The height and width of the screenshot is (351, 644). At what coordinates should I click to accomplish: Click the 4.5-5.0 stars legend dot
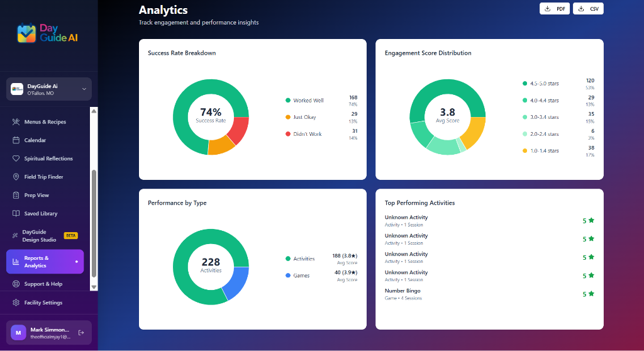525,84
